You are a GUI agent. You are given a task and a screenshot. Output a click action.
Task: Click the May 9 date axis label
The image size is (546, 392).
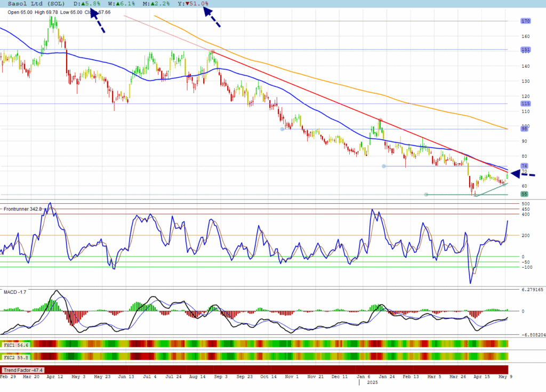click(x=505, y=377)
